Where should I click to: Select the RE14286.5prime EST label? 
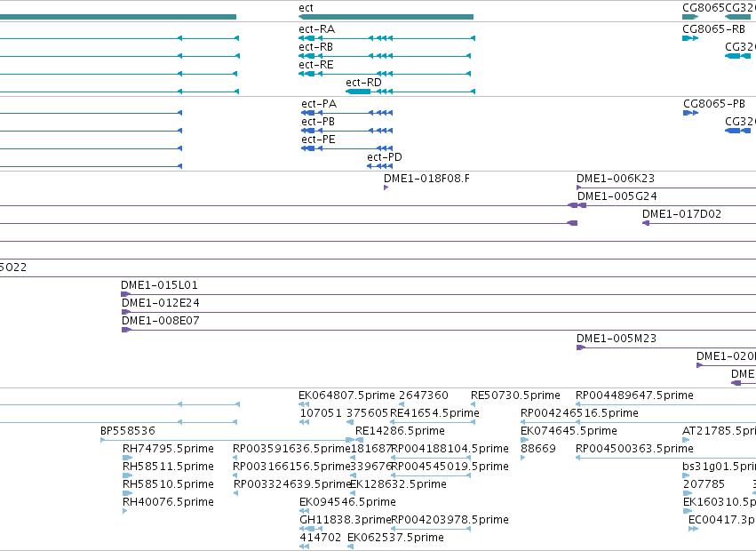click(400, 431)
